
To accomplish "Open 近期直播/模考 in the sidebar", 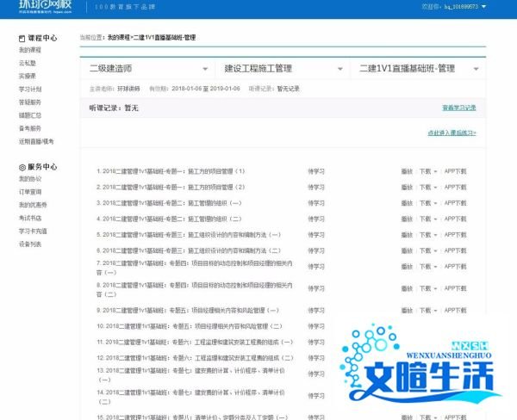I will click(36, 142).
